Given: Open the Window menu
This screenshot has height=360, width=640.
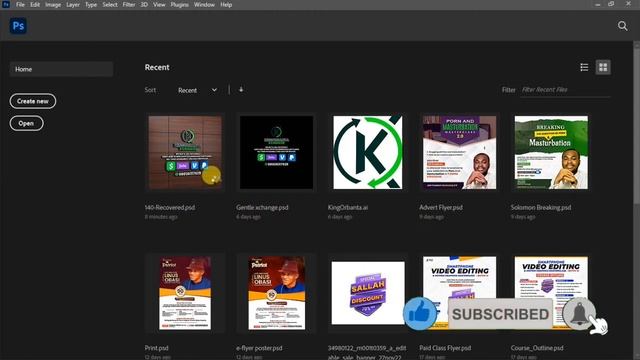Looking at the screenshot, I should (204, 5).
